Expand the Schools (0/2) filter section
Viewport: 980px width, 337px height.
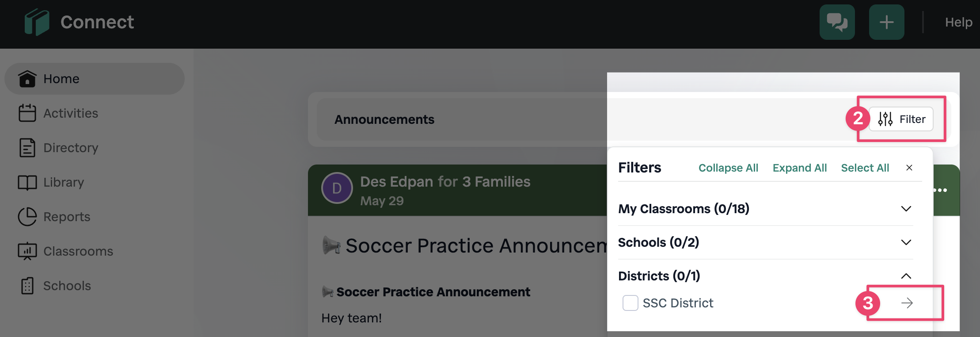(x=765, y=242)
